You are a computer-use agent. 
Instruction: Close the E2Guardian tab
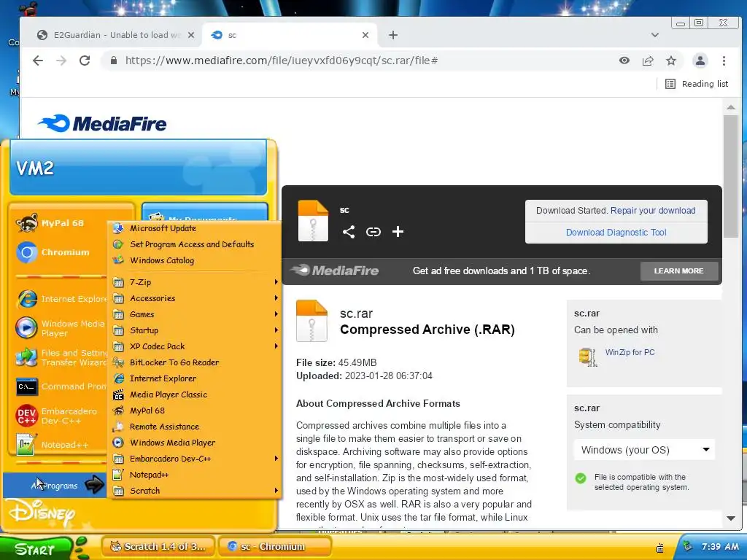click(x=190, y=35)
